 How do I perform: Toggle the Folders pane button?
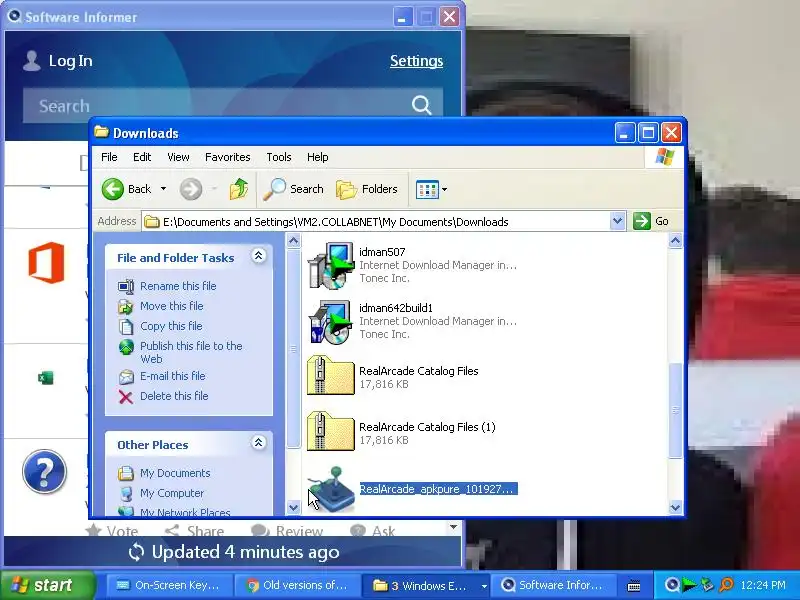(x=367, y=189)
